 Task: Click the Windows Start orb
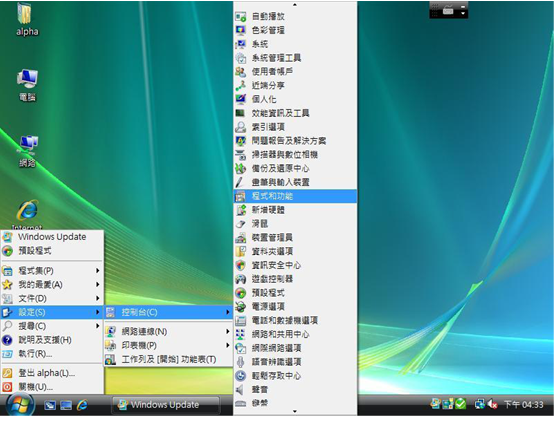pyautogui.click(x=20, y=405)
